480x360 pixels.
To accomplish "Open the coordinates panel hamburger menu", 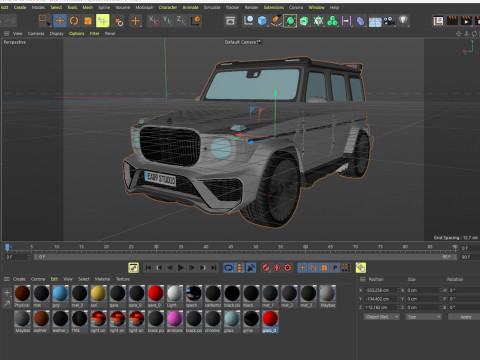I will 363,279.
